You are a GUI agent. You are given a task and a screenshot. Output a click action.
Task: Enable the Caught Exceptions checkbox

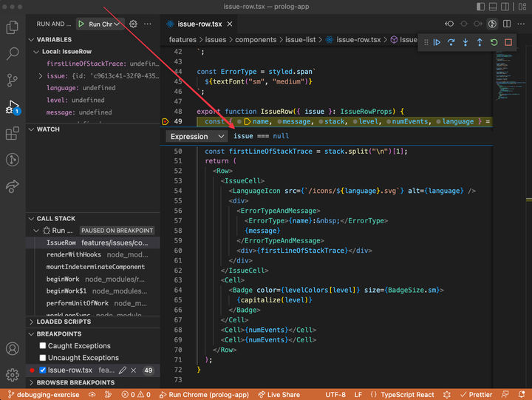click(43, 346)
